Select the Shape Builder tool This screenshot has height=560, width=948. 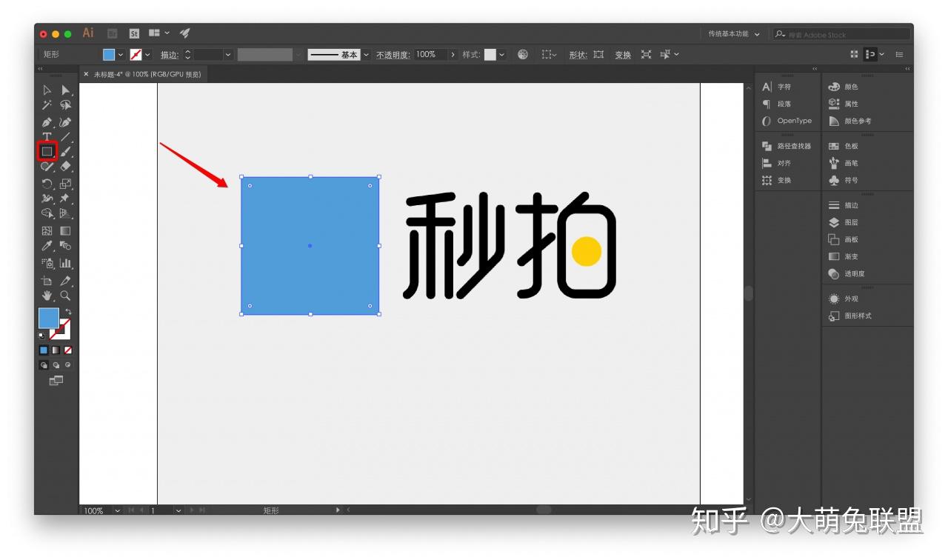coord(47,214)
